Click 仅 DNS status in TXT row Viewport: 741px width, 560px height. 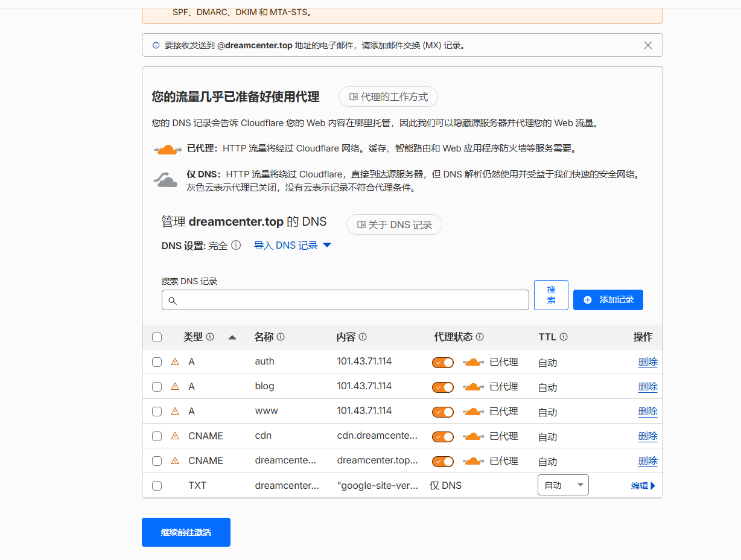[445, 485]
